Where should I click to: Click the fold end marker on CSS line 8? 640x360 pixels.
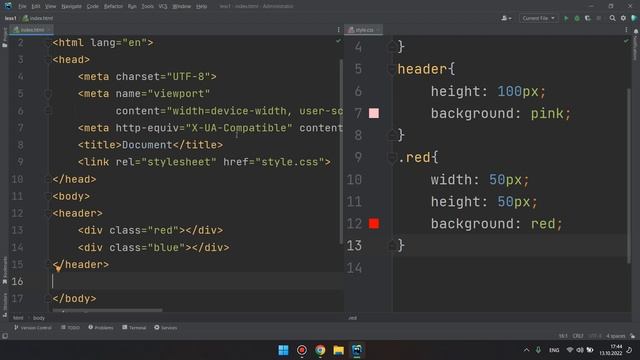[391, 134]
